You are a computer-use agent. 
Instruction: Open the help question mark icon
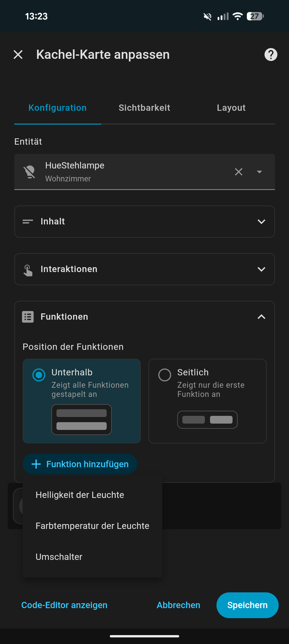click(271, 55)
